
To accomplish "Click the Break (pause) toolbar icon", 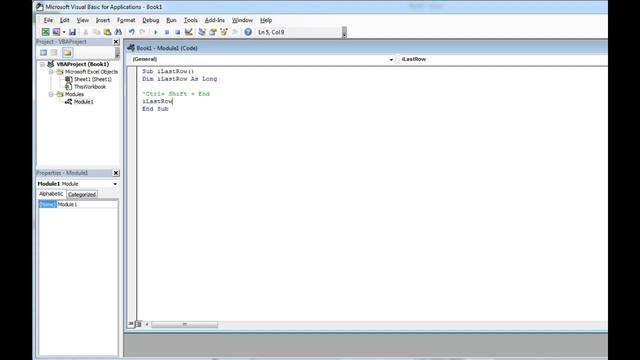I will point(167,32).
